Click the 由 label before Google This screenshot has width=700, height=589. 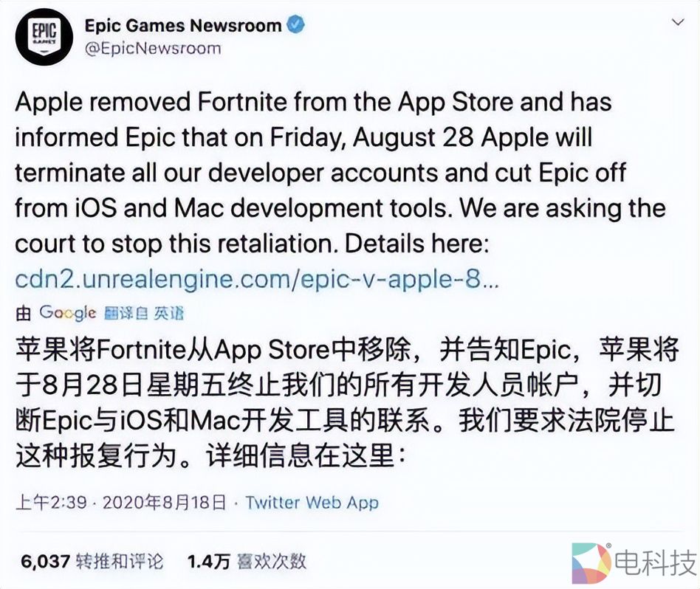coord(23,313)
